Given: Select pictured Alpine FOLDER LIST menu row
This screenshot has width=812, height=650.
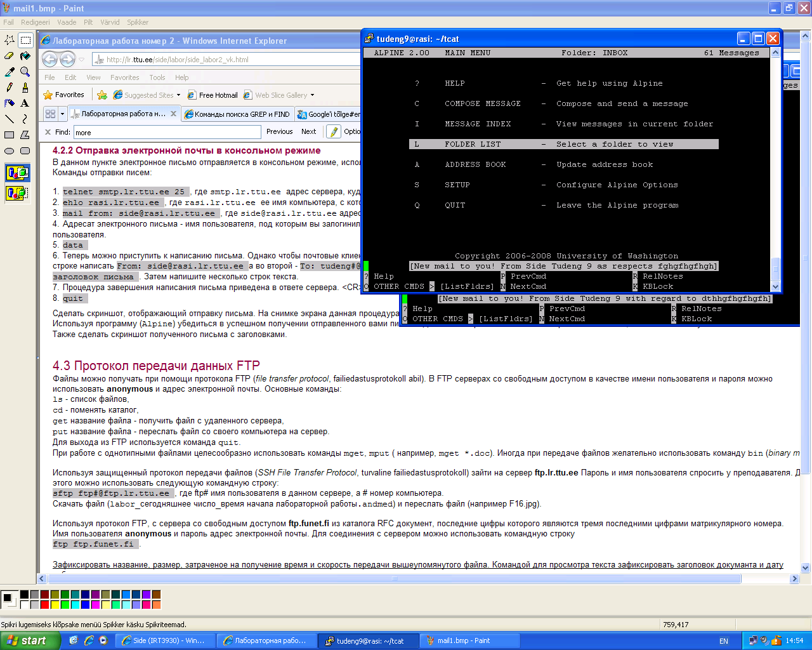Looking at the screenshot, I should coord(564,144).
